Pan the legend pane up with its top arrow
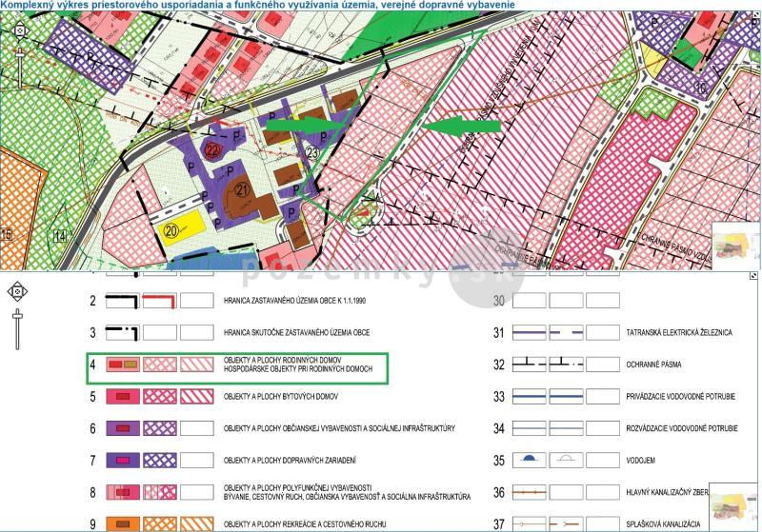 [17, 284]
